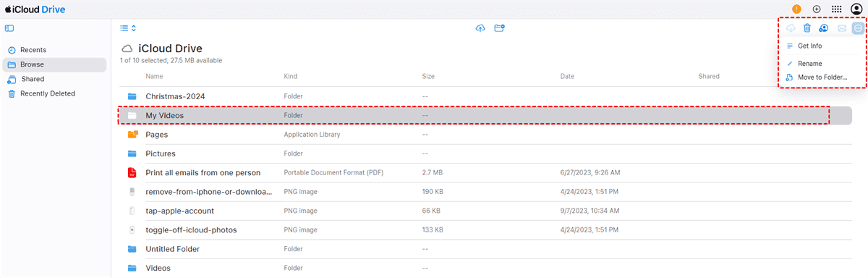Click the Pages app library icon
The image size is (868, 278).
click(132, 134)
